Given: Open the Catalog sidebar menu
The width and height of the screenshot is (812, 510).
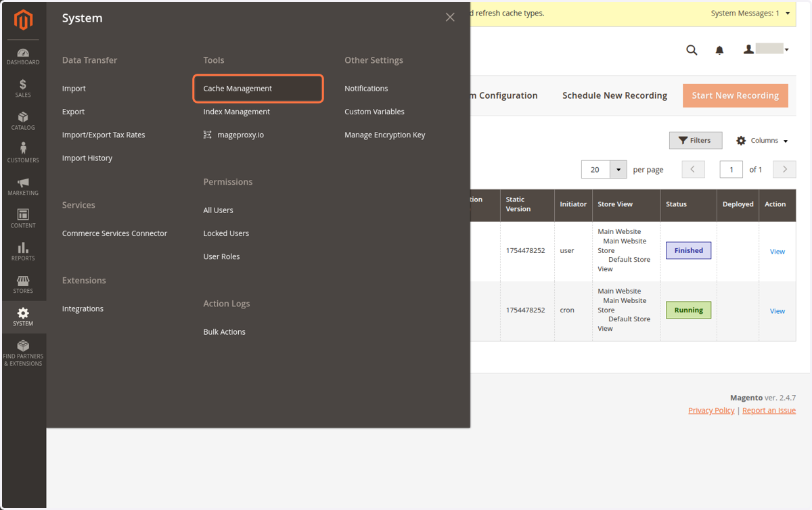Looking at the screenshot, I should pyautogui.click(x=23, y=120).
